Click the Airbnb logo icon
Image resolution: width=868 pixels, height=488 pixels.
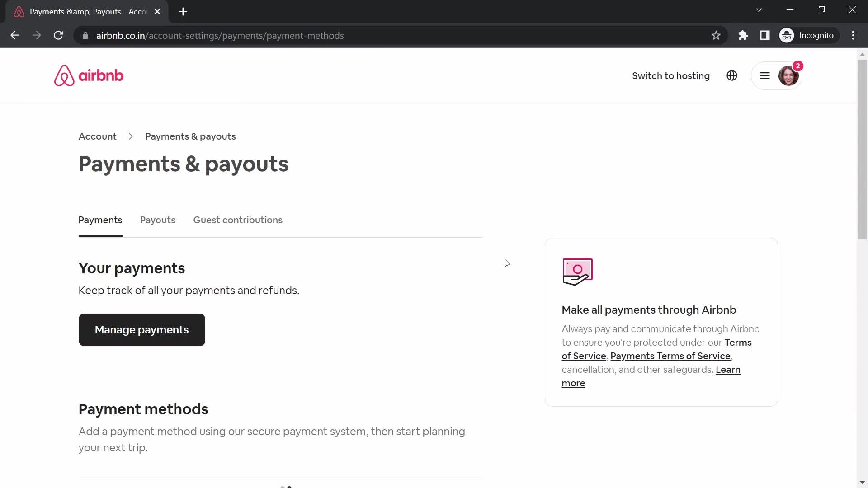coord(64,75)
